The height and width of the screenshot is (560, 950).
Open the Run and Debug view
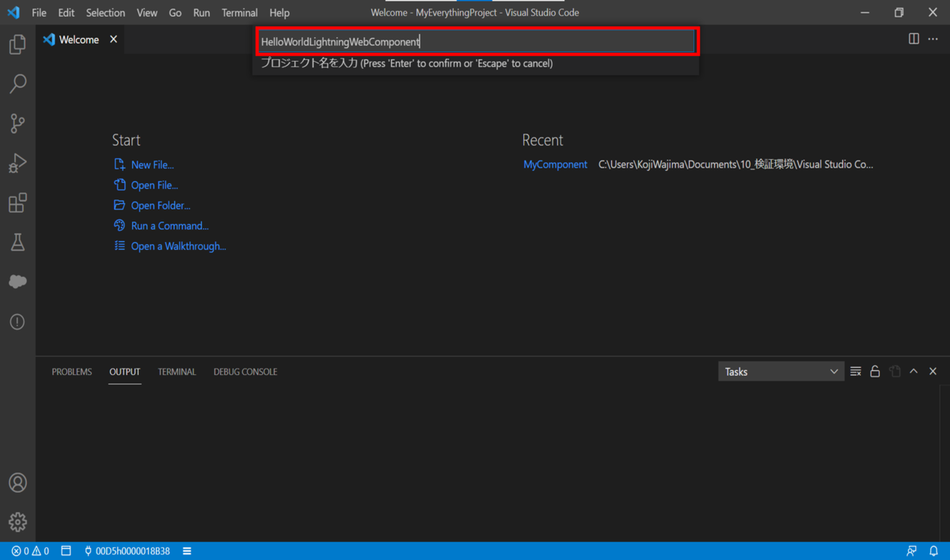click(17, 163)
